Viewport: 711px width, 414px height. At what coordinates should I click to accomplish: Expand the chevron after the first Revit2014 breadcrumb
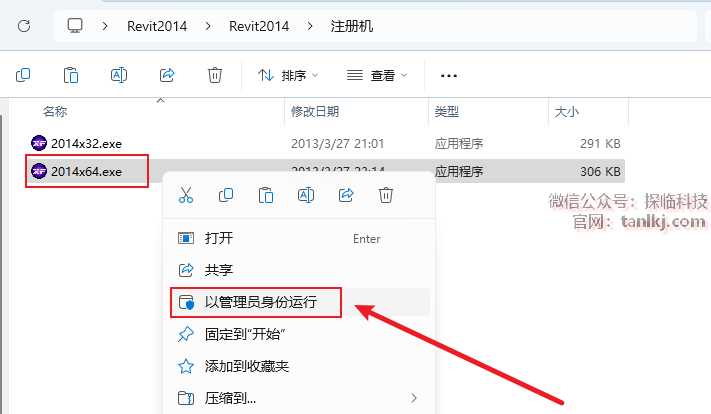pyautogui.click(x=208, y=26)
